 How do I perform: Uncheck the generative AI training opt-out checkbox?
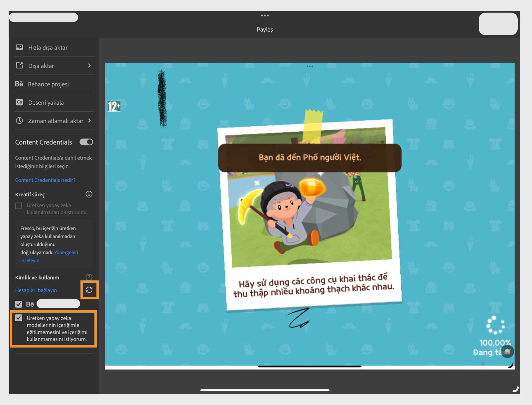[19, 318]
